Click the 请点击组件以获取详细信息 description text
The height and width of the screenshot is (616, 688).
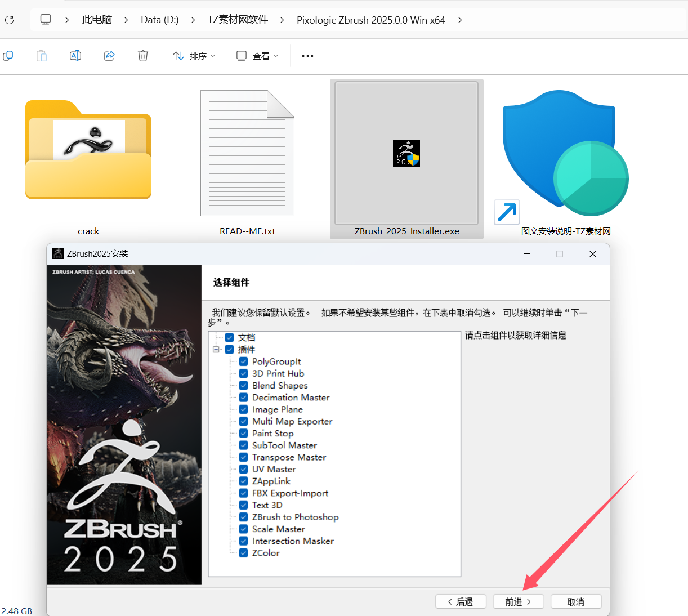tap(516, 335)
